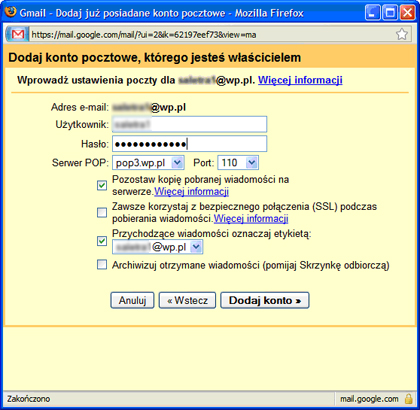
Task: Focus the Użytkownik username field
Action: pyautogui.click(x=190, y=124)
